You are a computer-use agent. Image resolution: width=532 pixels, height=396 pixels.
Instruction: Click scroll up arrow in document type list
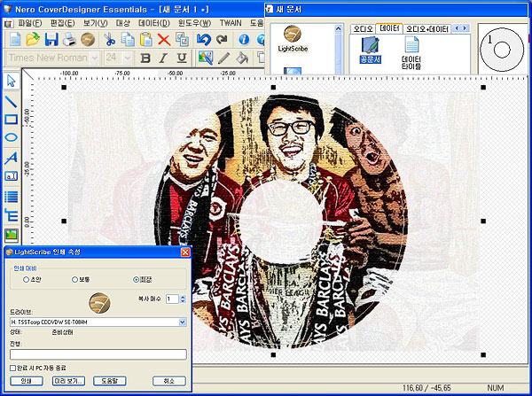click(x=339, y=29)
